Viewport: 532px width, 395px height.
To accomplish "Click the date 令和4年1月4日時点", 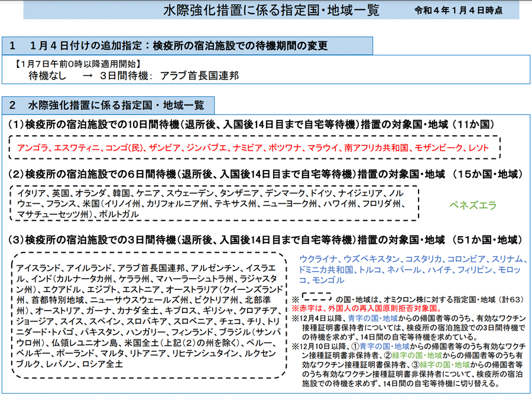I will pyautogui.click(x=458, y=10).
